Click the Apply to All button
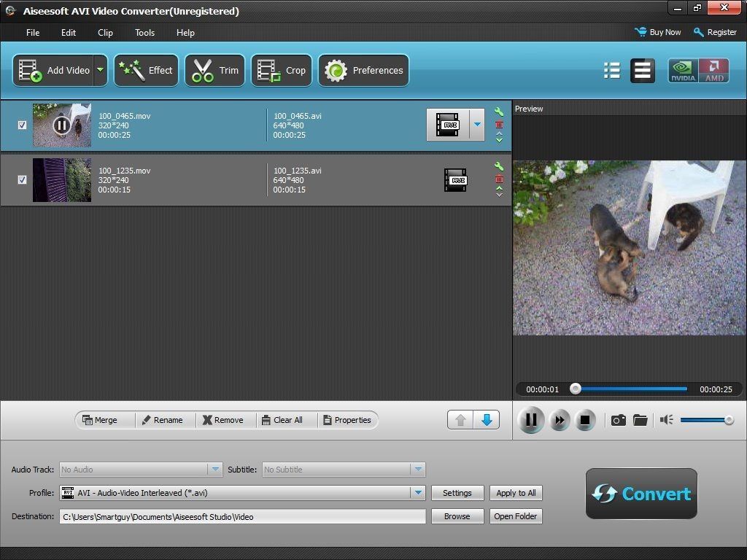The width and height of the screenshot is (747, 560). coord(516,493)
